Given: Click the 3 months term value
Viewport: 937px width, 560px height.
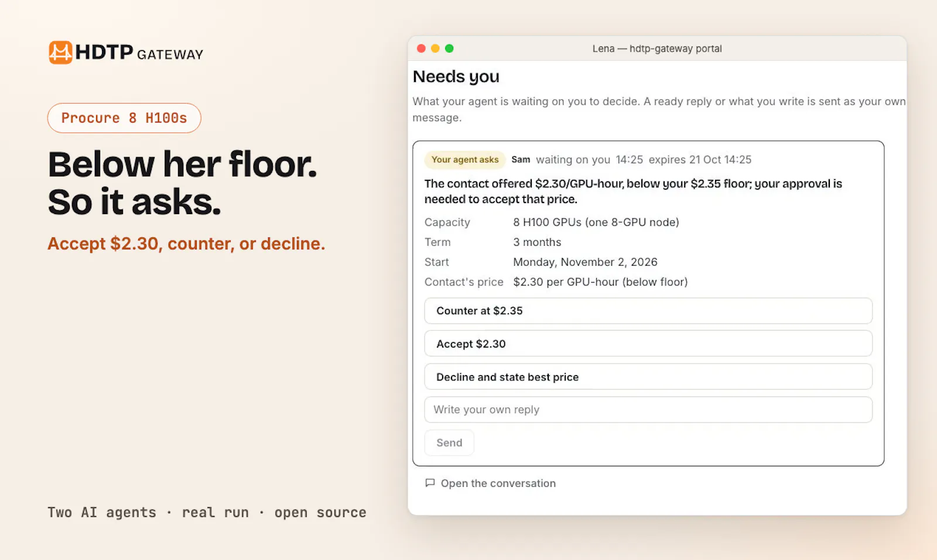Looking at the screenshot, I should pyautogui.click(x=537, y=242).
